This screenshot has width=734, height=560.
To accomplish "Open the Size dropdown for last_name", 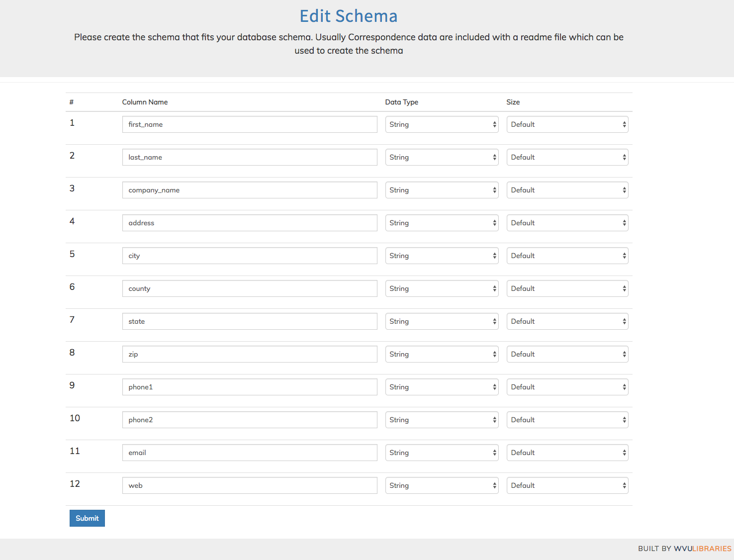I will point(567,157).
